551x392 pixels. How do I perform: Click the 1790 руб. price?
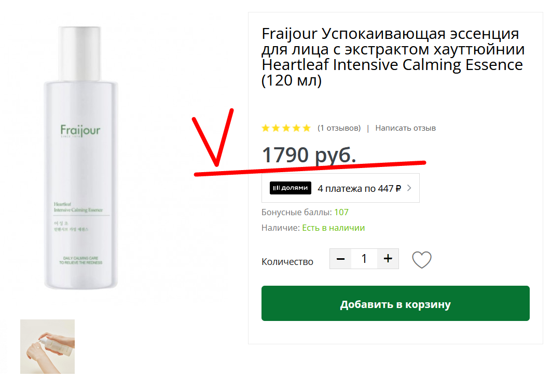(x=309, y=155)
